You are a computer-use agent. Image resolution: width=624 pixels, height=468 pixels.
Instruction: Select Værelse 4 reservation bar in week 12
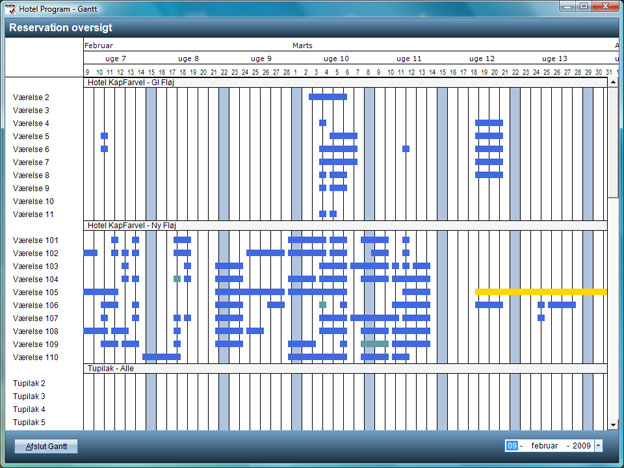[x=489, y=123]
